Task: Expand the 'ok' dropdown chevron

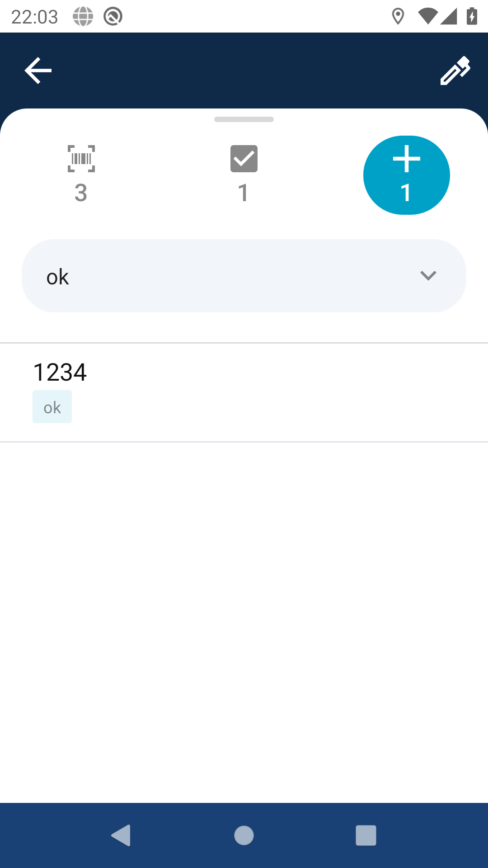Action: pyautogui.click(x=428, y=276)
